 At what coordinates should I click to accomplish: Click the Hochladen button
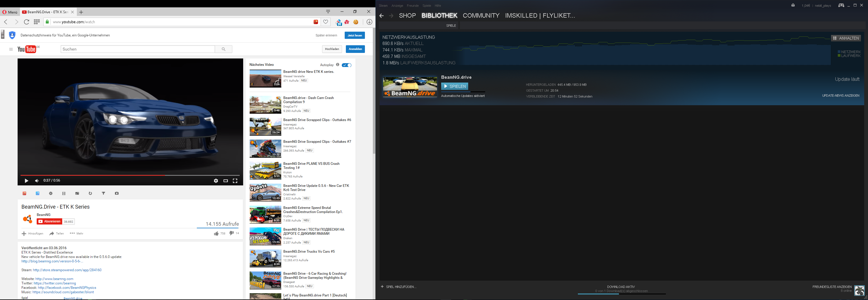[332, 49]
